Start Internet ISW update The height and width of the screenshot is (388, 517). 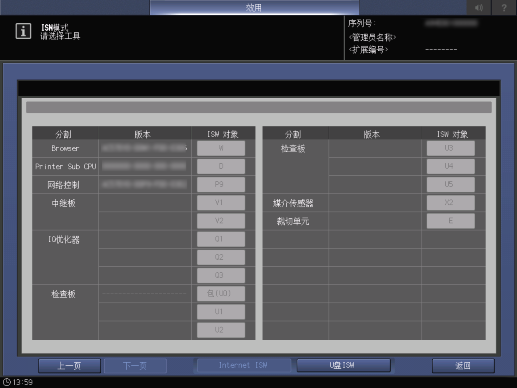tap(243, 365)
